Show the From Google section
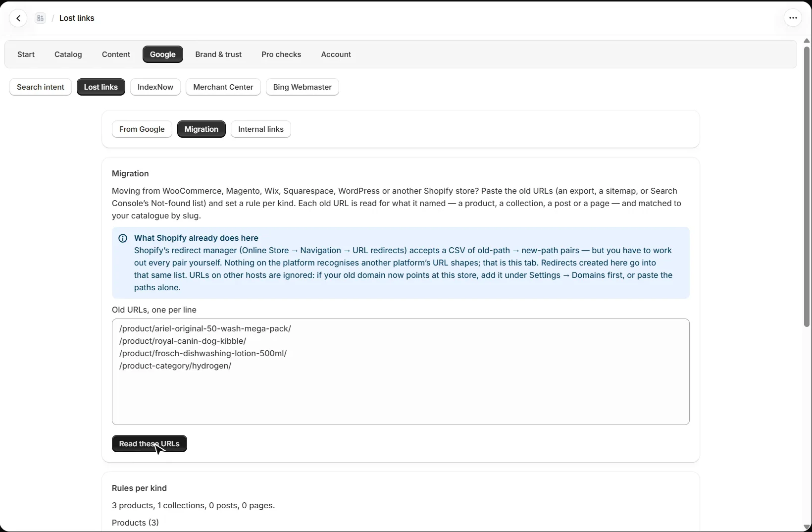The height and width of the screenshot is (532, 812). coord(142,129)
